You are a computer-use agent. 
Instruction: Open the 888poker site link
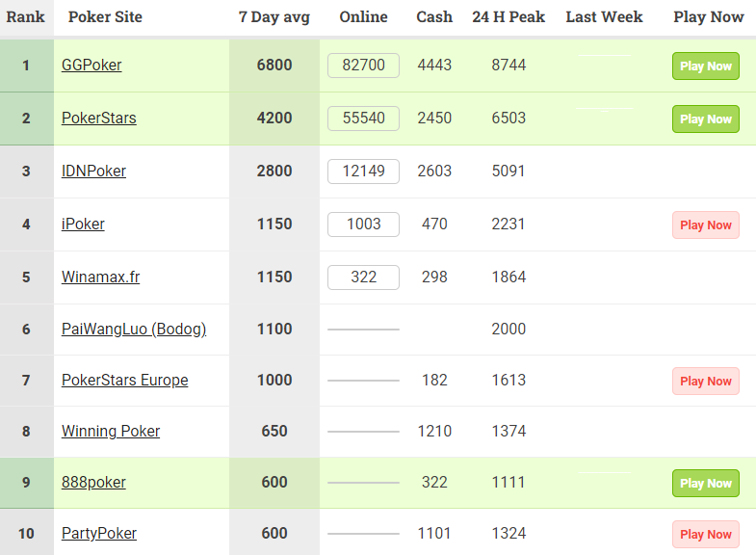coord(93,483)
